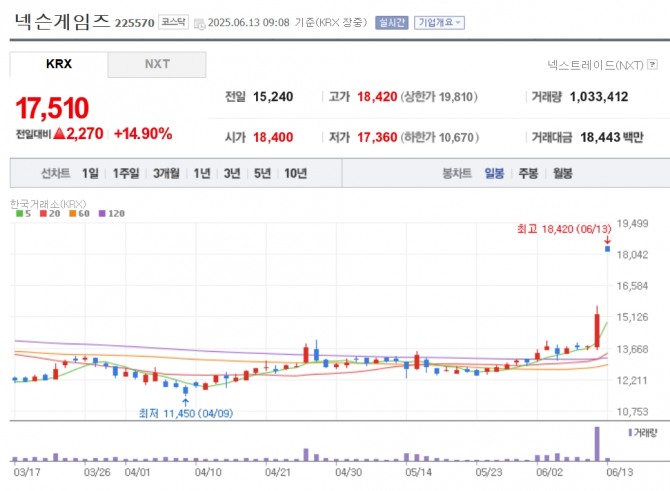This screenshot has width=670, height=491.
Task: Click the help icon beside 넥스트레이드(NXT)
Action: click(x=654, y=65)
